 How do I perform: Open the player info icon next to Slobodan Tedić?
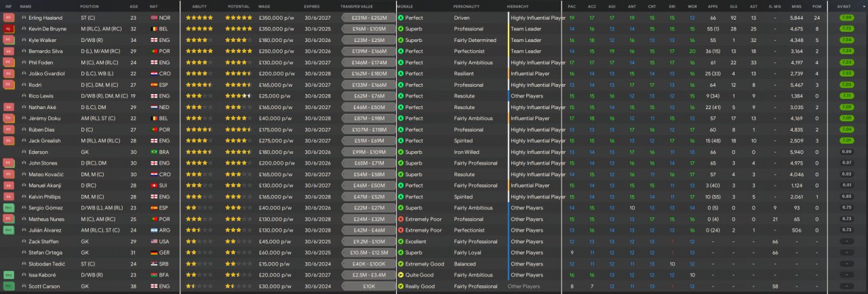[x=24, y=264]
